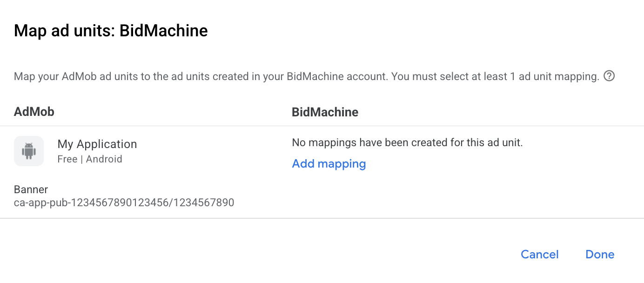Image resolution: width=644 pixels, height=283 pixels.
Task: Select the My Application app name
Action: [97, 144]
